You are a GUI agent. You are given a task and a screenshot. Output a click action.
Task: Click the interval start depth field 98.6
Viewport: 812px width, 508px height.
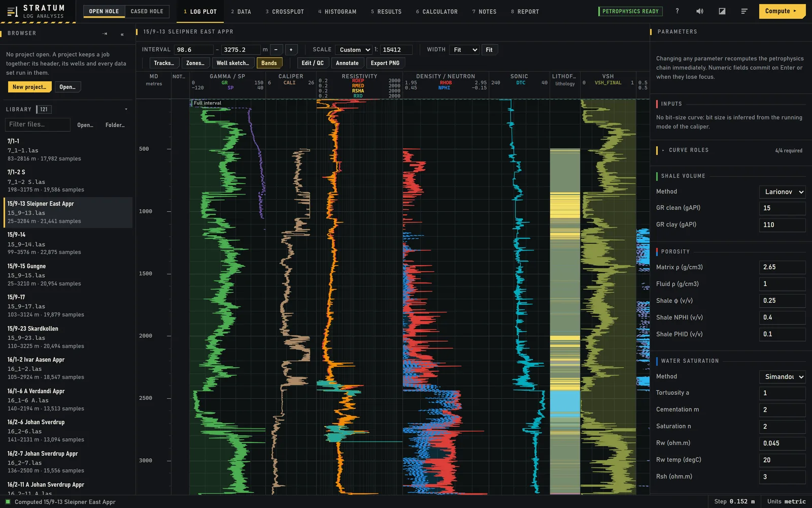[x=193, y=50]
